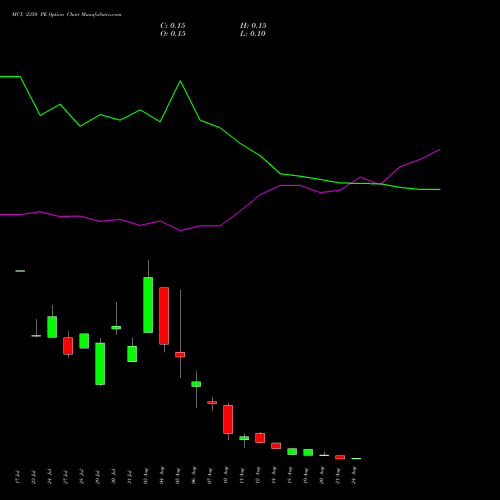Select the green candle above 28 Jul
The width and height of the screenshot is (500, 500).
[84, 341]
